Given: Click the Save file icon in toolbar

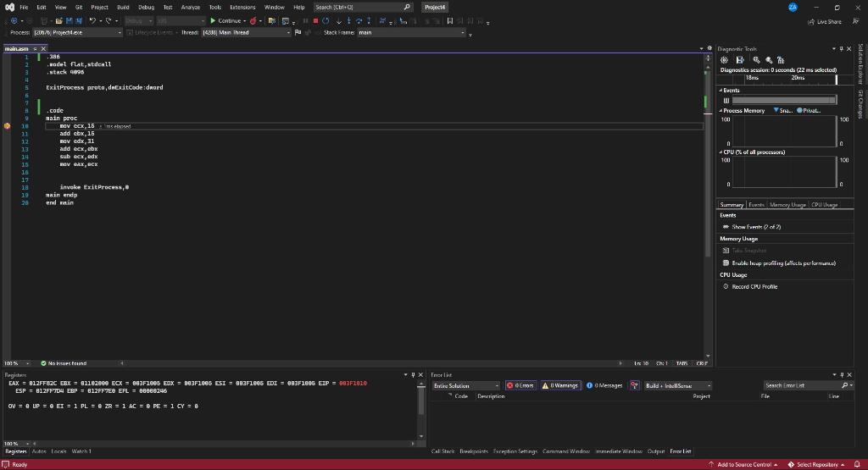Looking at the screenshot, I should pos(70,21).
